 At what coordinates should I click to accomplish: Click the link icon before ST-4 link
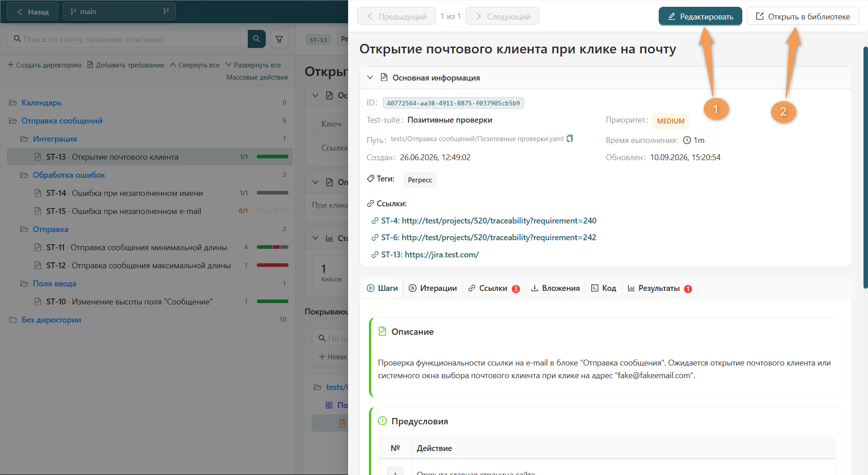pos(375,221)
